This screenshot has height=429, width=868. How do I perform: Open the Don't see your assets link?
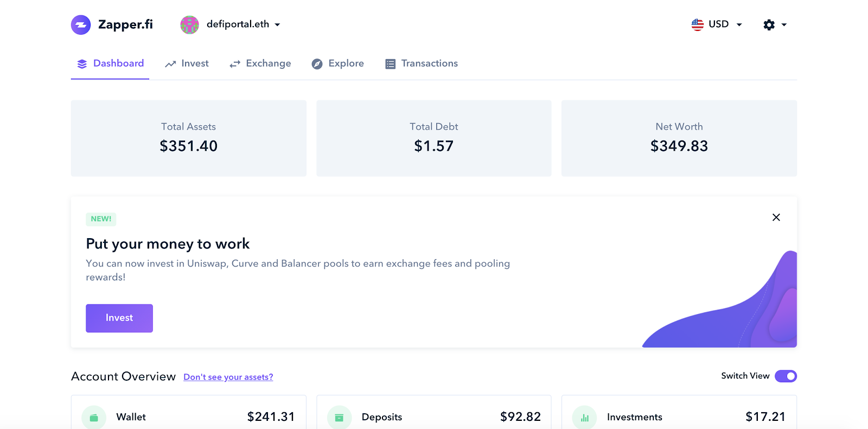[x=228, y=376]
